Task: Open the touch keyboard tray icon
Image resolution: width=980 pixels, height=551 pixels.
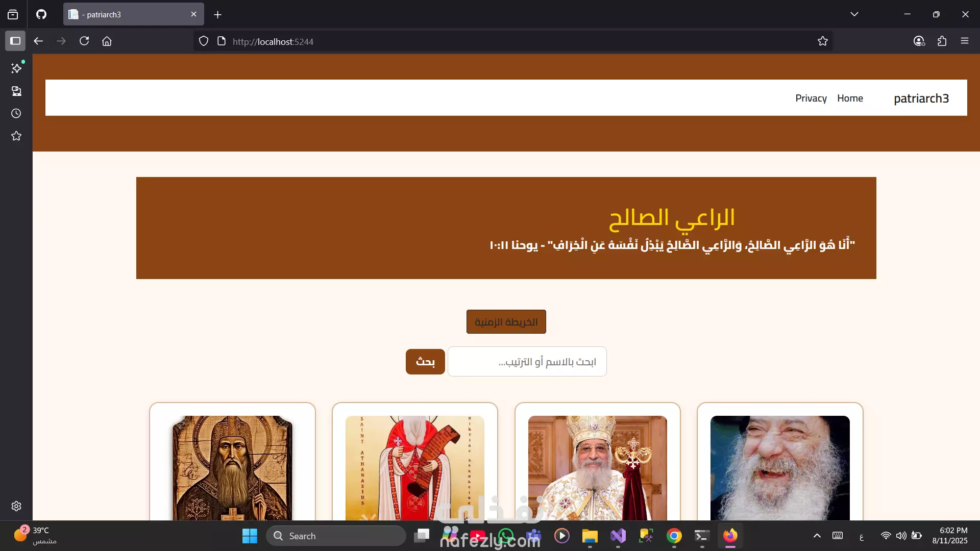Action: [x=838, y=536]
